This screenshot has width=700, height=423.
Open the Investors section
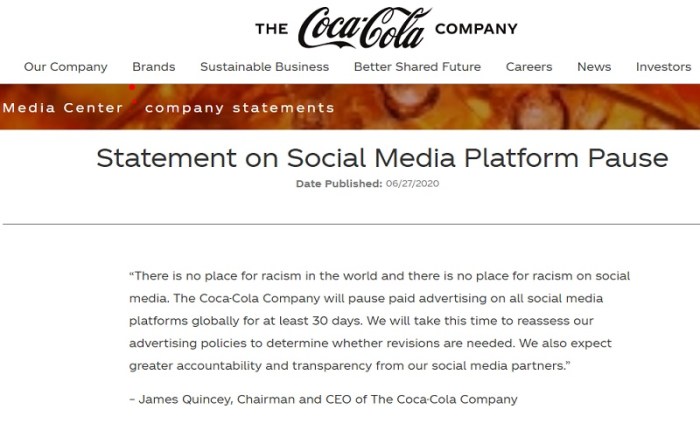pyautogui.click(x=663, y=67)
